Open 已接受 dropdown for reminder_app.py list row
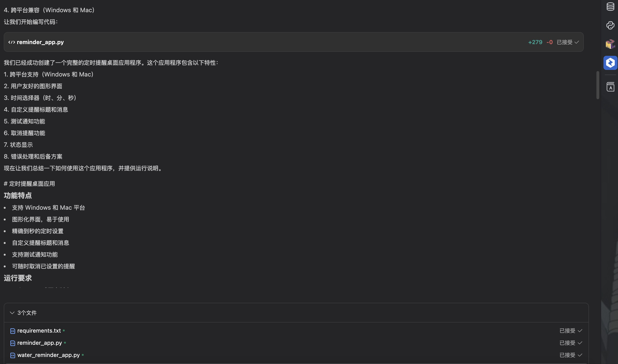Viewport: 618px width, 364px height. 570,343
